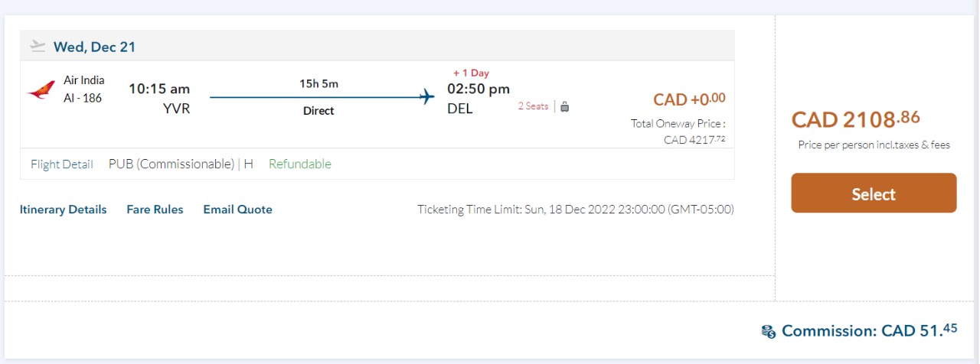Click the red +1 Day arrival indicator
Screen dimensions: 980x364
tap(471, 73)
